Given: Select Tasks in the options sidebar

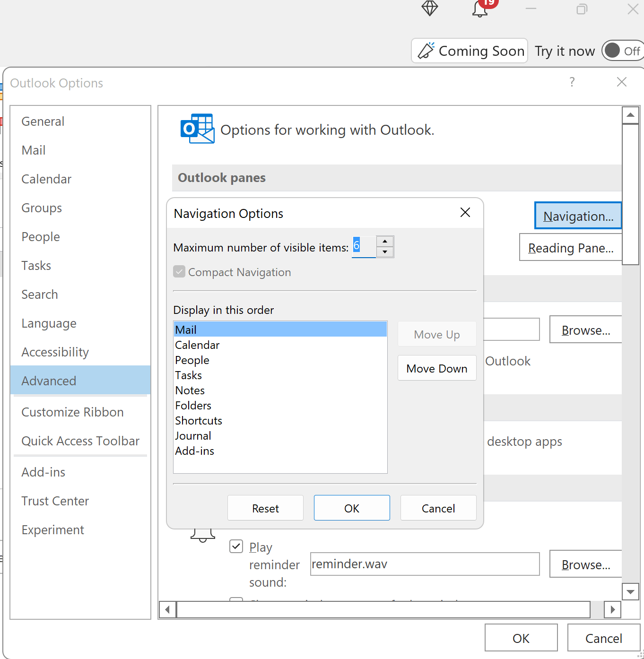Looking at the screenshot, I should tap(80, 266).
